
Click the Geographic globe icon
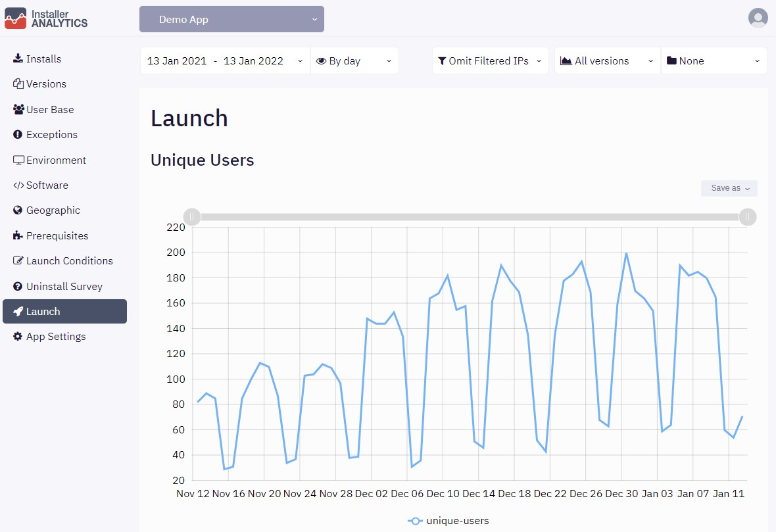[x=18, y=210]
